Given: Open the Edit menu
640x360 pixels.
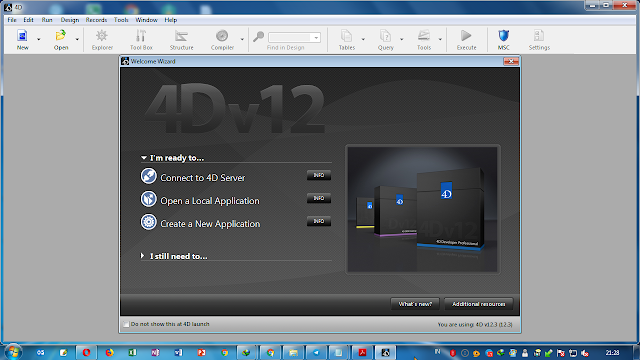Looking at the screenshot, I should [x=28, y=20].
